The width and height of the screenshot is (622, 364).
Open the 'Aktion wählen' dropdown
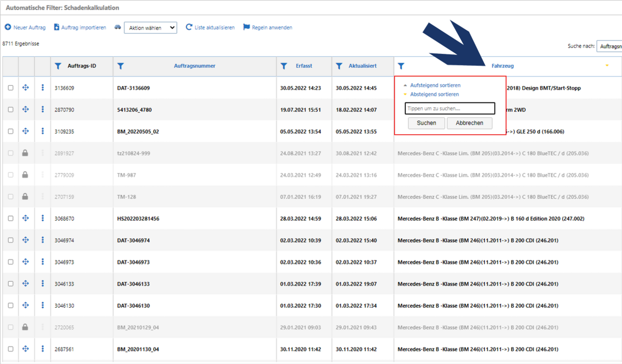pyautogui.click(x=150, y=28)
